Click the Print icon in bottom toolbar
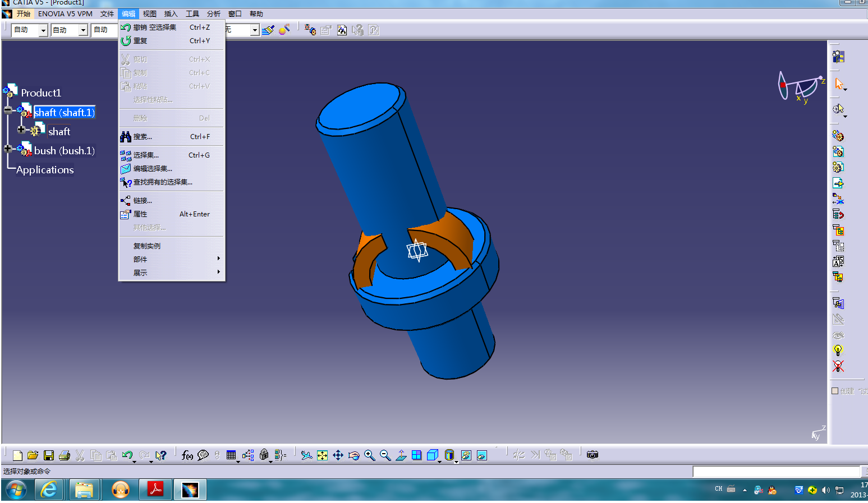The height and width of the screenshot is (503, 868). click(x=65, y=455)
